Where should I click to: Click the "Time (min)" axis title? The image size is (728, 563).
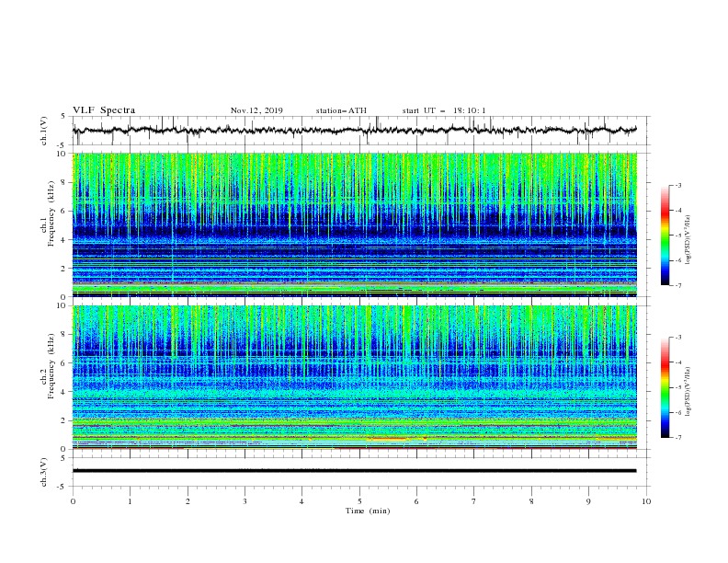coord(368,511)
